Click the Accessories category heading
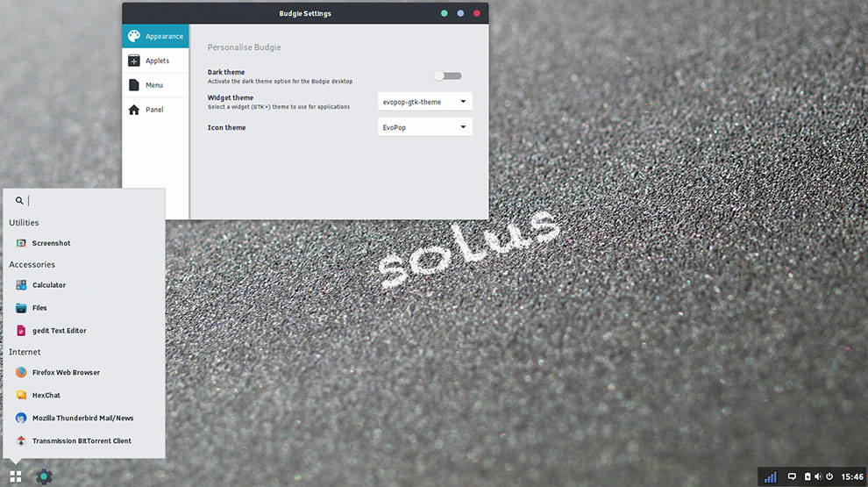Image resolution: width=868 pixels, height=487 pixels. pyautogui.click(x=32, y=264)
